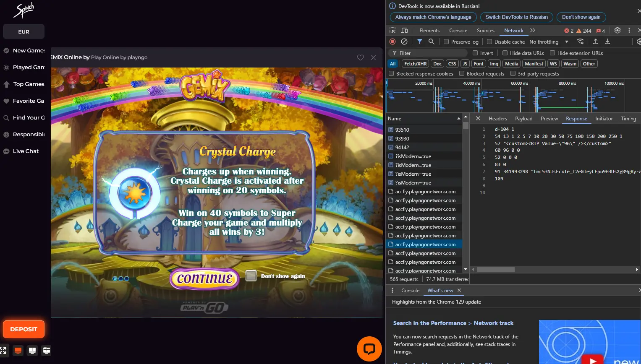Open DevTools settings gear
This screenshot has height=364, width=641.
coord(617,30)
